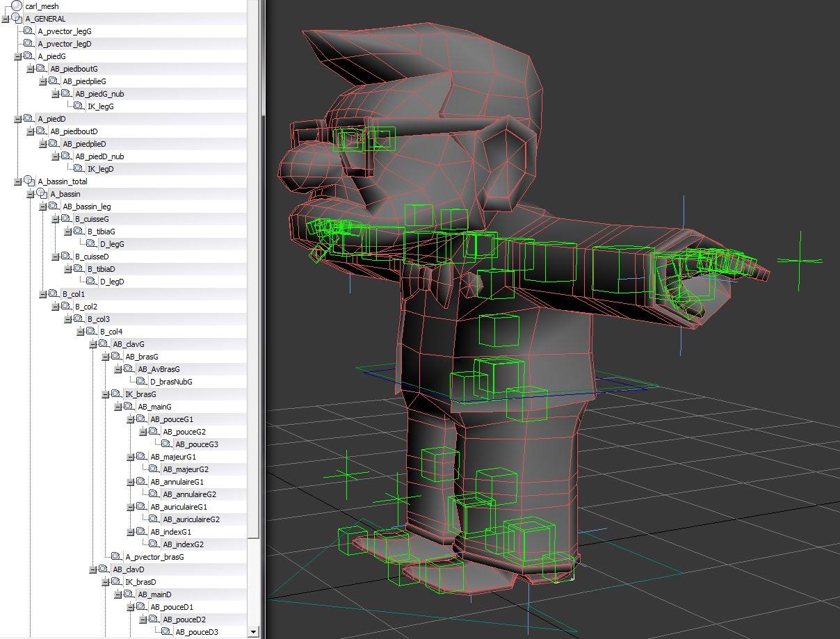
Task: Click the node icon next to AB_annulaireG2
Action: (x=154, y=494)
